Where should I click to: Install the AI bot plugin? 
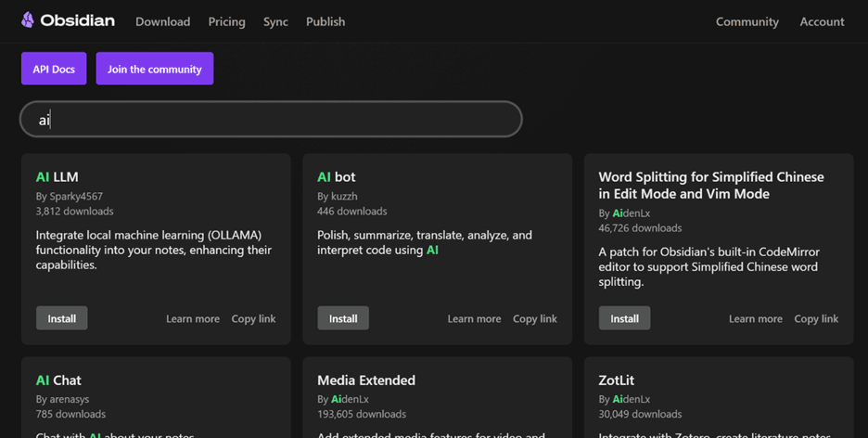pos(343,318)
